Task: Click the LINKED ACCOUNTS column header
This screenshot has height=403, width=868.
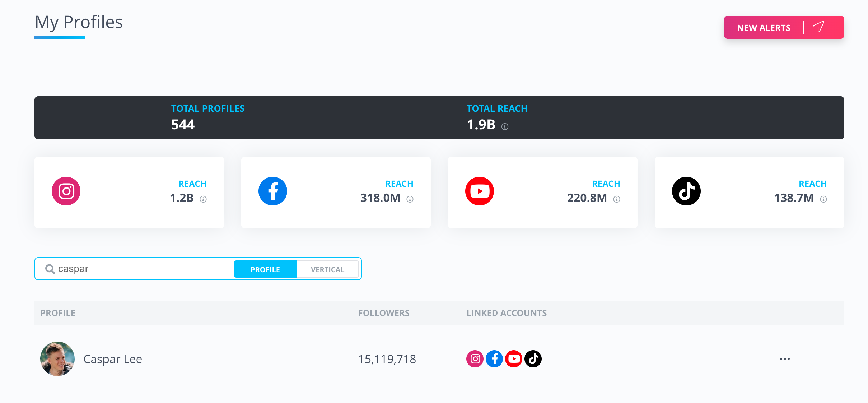Action: coord(507,313)
